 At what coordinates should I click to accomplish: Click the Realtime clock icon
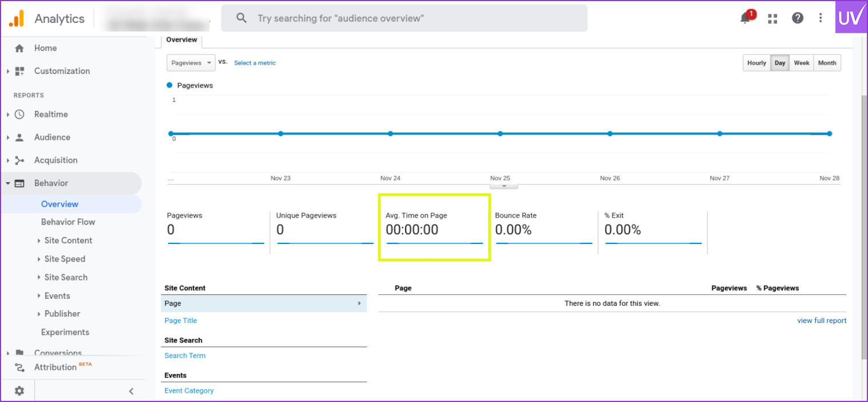coord(19,115)
